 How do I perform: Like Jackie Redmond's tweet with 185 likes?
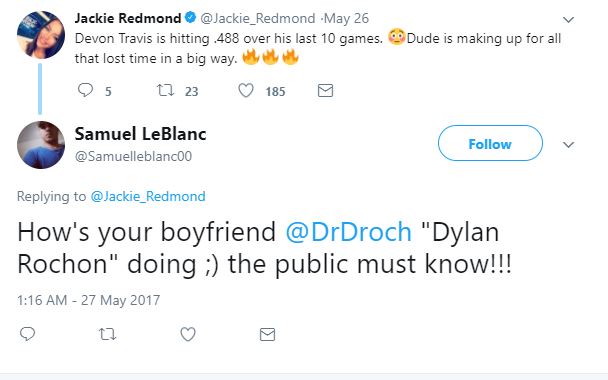pos(246,90)
